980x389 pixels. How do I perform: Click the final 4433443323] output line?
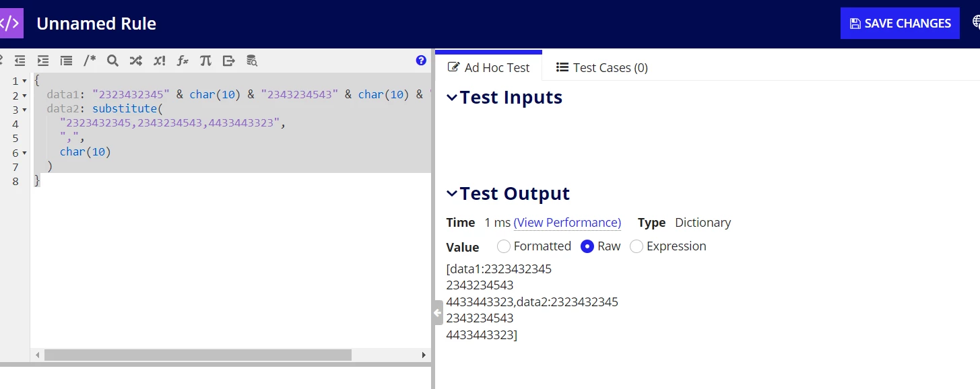pos(482,334)
